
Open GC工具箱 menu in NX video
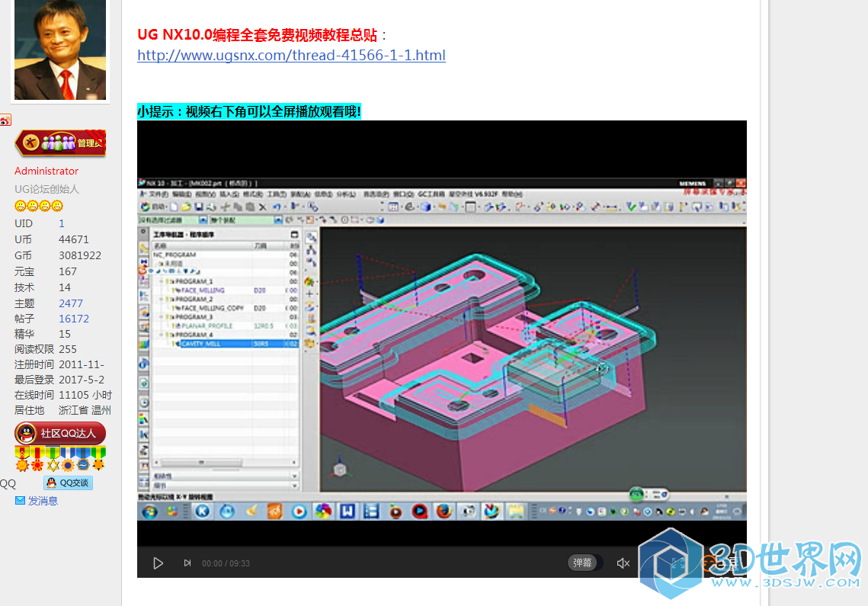[431, 194]
